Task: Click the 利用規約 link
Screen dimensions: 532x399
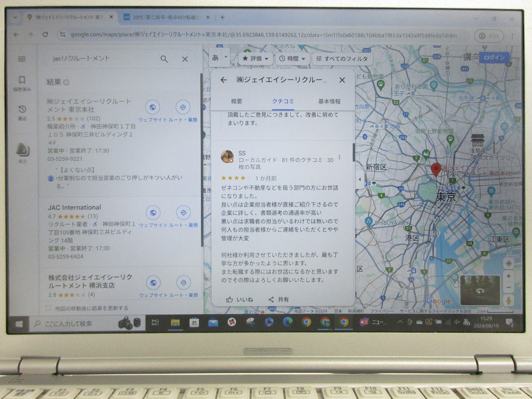Action: [x=356, y=311]
